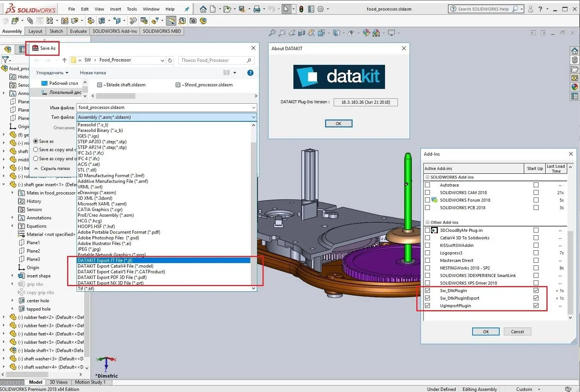Click OK in the About DATAKIT dialog
The height and width of the screenshot is (392, 580).
[x=338, y=124]
